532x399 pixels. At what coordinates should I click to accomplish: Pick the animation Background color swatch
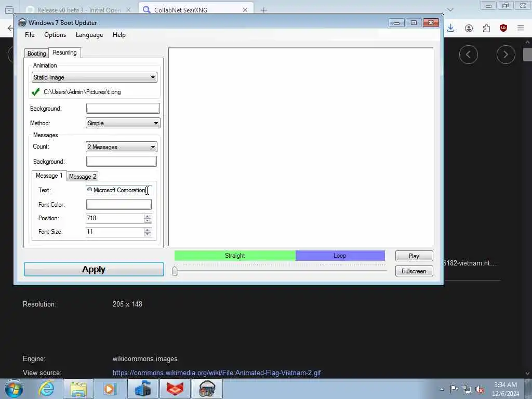[x=123, y=109]
